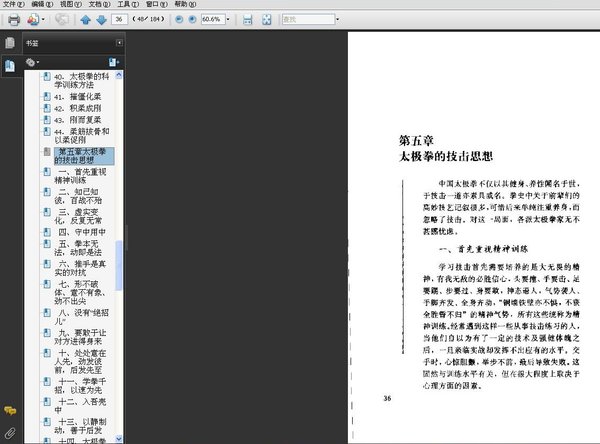
Task: Select bookmark 十、处处意在人先
Action: click(80, 361)
